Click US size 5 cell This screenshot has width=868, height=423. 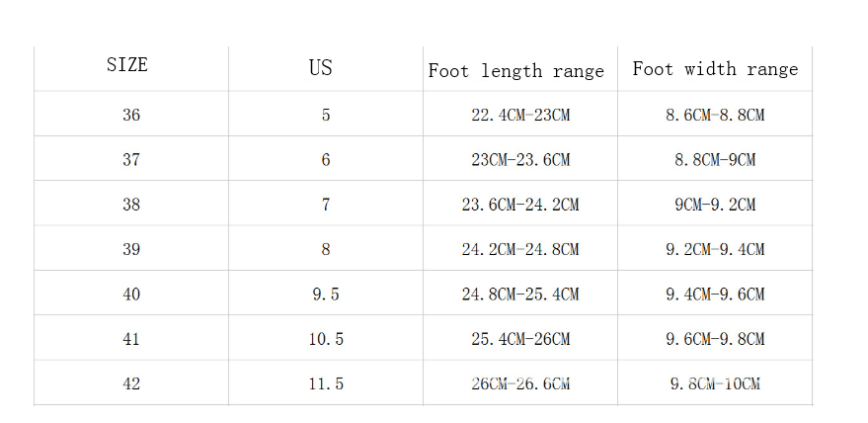coord(326,115)
